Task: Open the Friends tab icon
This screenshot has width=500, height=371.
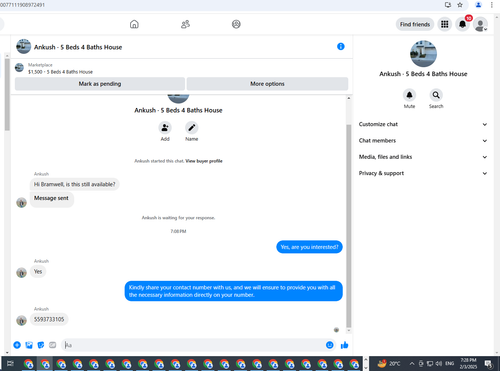Action: tap(185, 24)
